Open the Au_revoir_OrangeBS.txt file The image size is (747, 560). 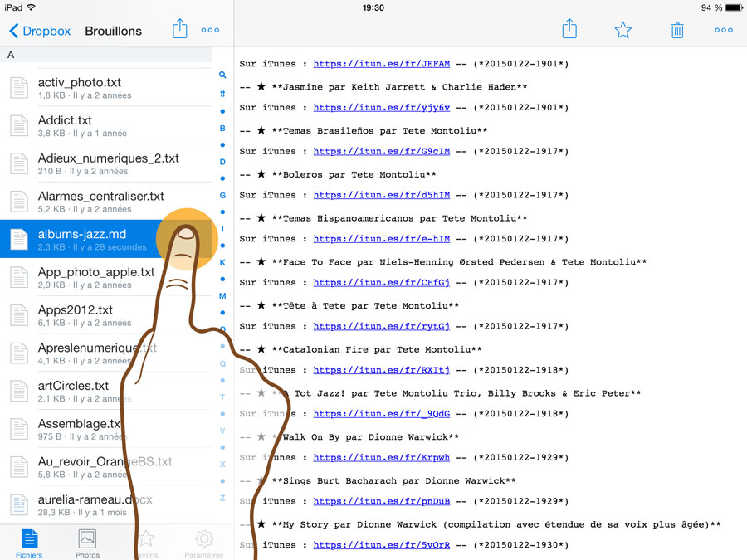pyautogui.click(x=105, y=466)
